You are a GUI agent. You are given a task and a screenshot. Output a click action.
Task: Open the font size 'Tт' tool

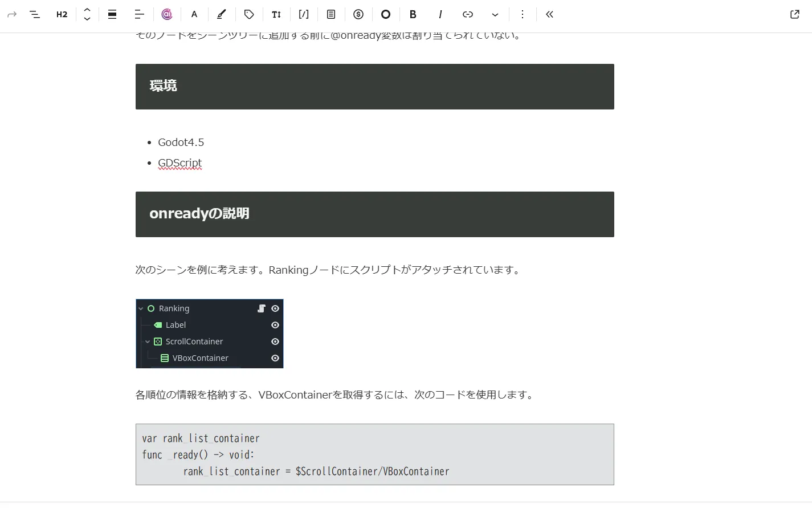pyautogui.click(x=276, y=14)
